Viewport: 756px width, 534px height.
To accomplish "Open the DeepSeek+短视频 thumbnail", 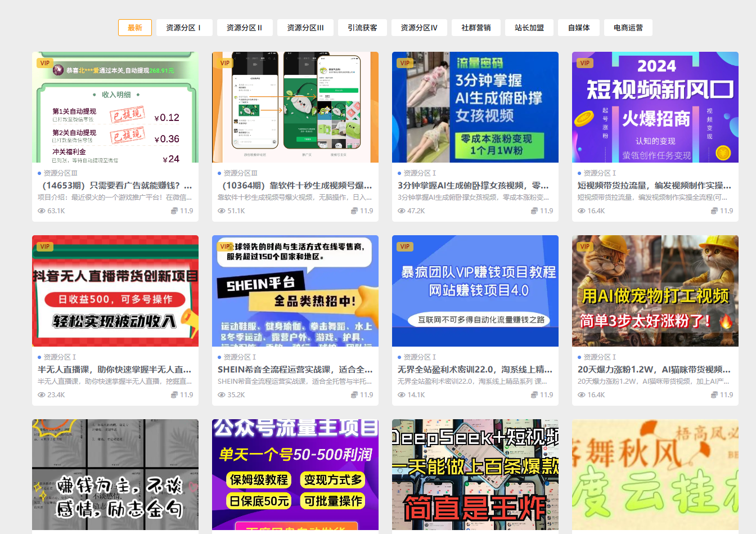I will [x=475, y=474].
